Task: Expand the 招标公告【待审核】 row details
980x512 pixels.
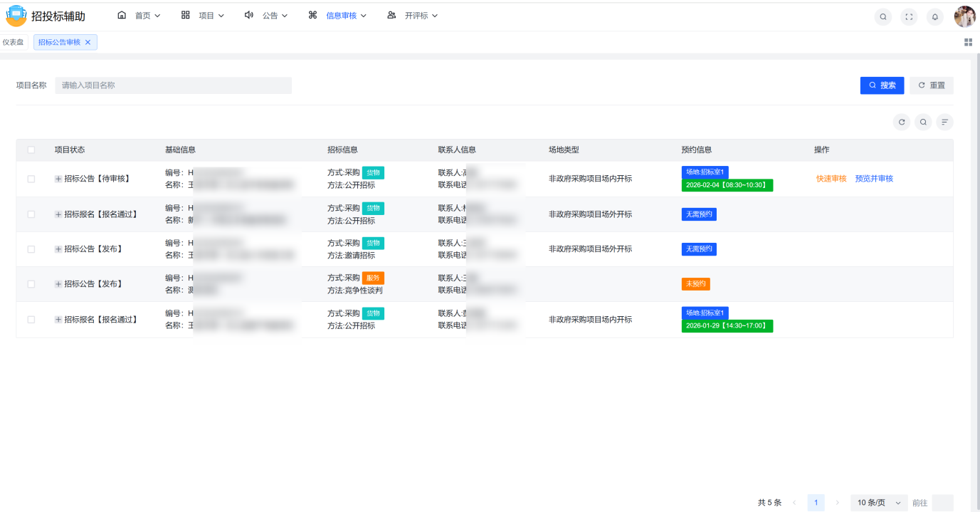Action: [x=58, y=179]
